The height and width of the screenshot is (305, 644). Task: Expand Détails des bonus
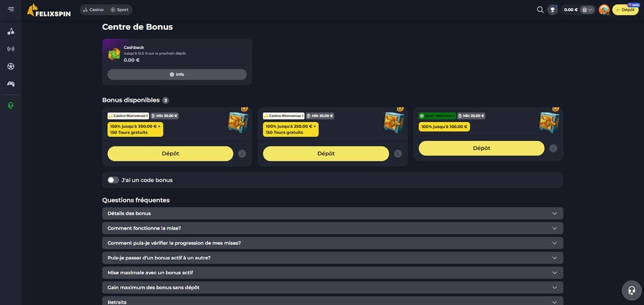click(333, 213)
